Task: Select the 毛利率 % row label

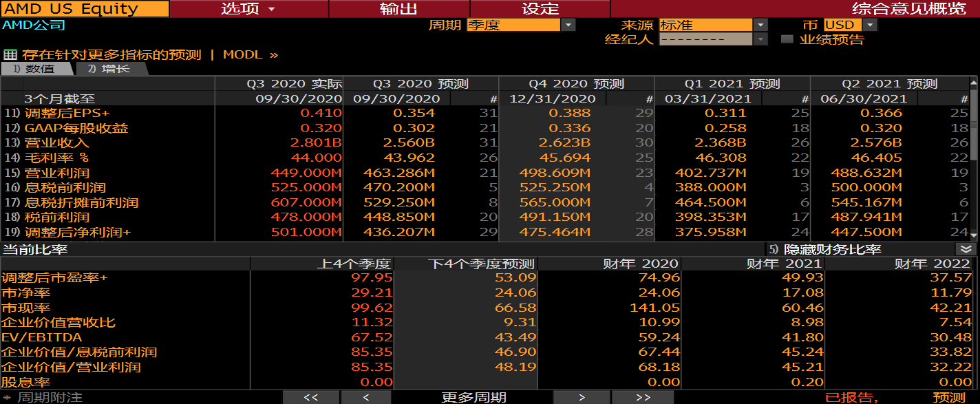Action: click(57, 158)
